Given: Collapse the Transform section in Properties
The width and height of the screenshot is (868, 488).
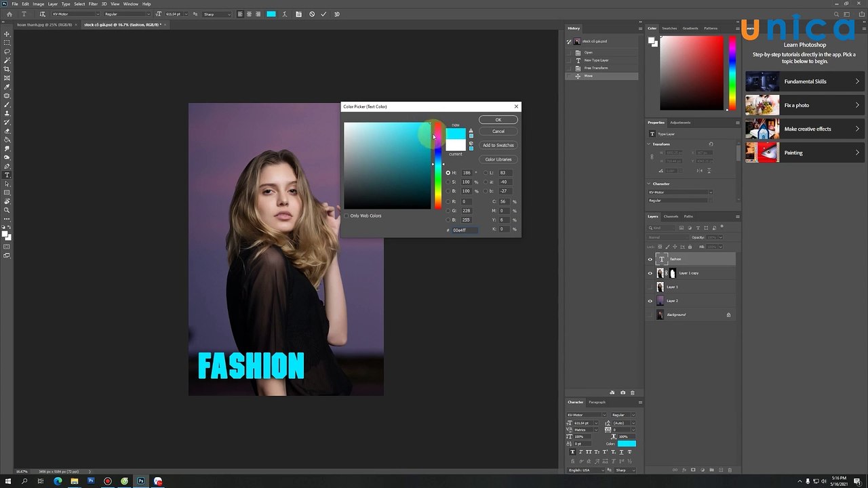Looking at the screenshot, I should 650,144.
